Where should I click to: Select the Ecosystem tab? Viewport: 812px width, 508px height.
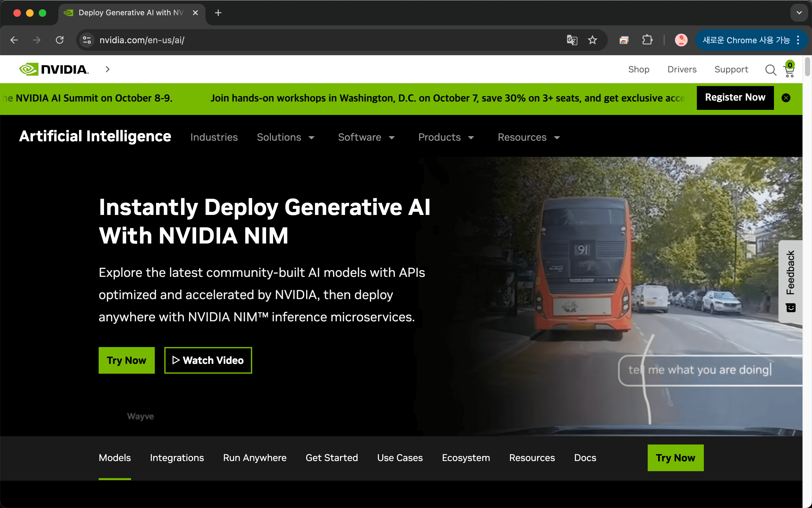466,458
